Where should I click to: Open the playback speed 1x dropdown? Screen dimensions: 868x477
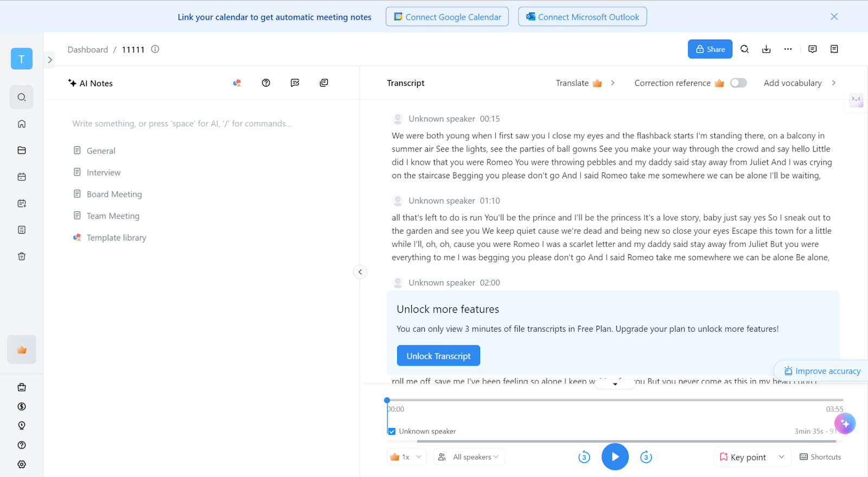click(406, 457)
